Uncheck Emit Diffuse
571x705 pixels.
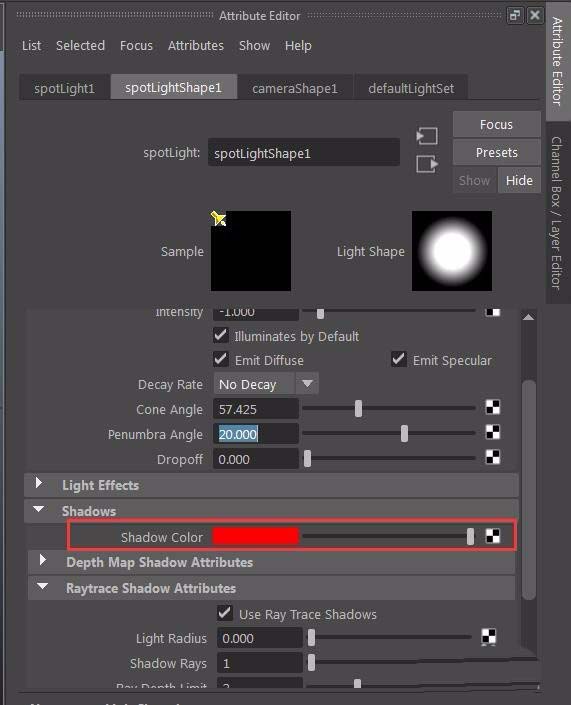(x=220, y=360)
